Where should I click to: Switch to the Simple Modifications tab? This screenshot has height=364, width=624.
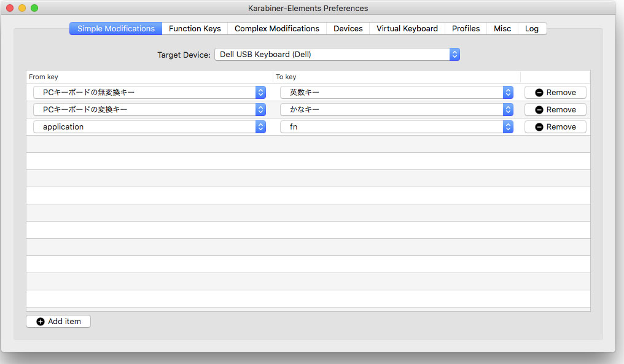[116, 29]
